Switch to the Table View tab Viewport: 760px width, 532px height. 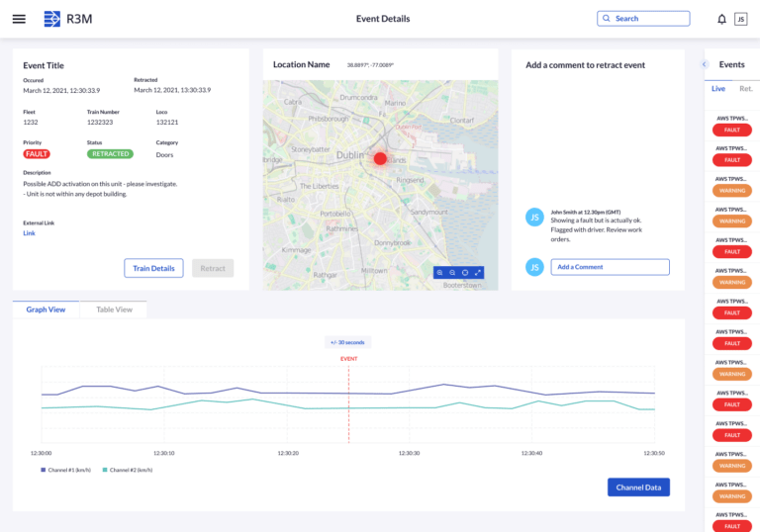pos(114,310)
